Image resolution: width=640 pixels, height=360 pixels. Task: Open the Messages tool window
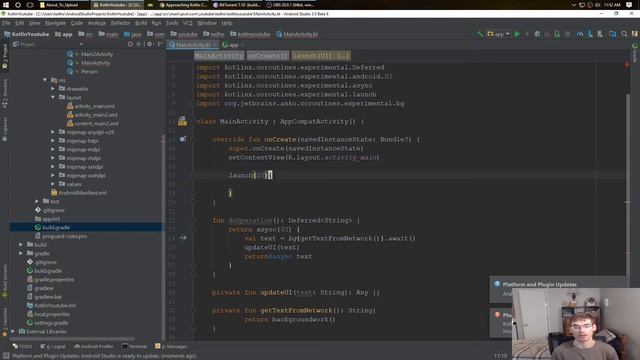171,346
